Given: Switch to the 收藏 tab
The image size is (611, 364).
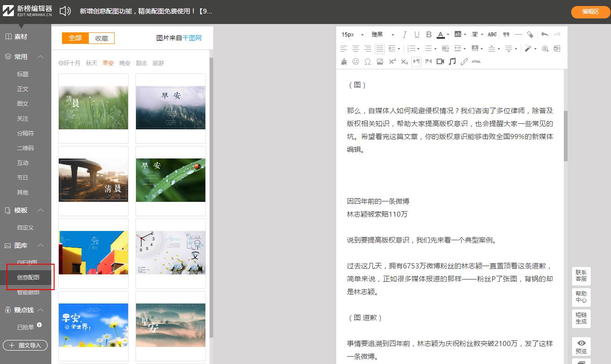Looking at the screenshot, I should click(101, 38).
